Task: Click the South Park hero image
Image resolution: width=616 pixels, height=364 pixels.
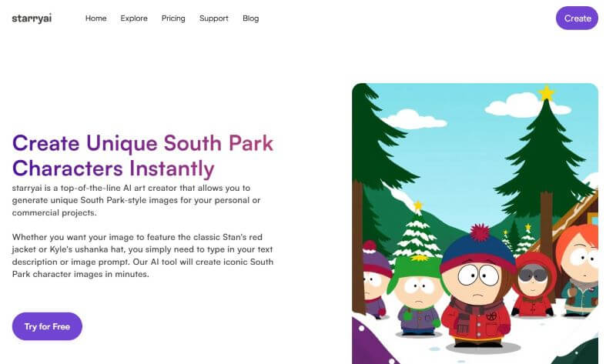Action: point(475,223)
